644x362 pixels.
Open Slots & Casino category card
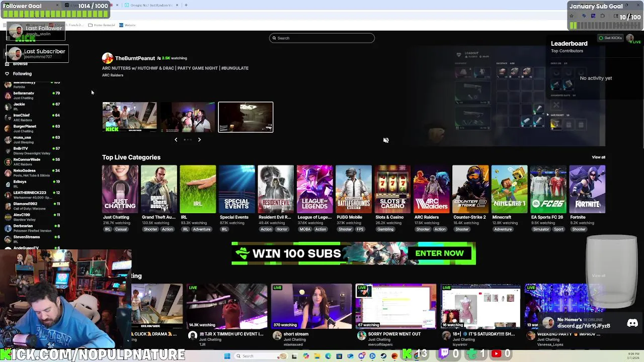click(392, 189)
